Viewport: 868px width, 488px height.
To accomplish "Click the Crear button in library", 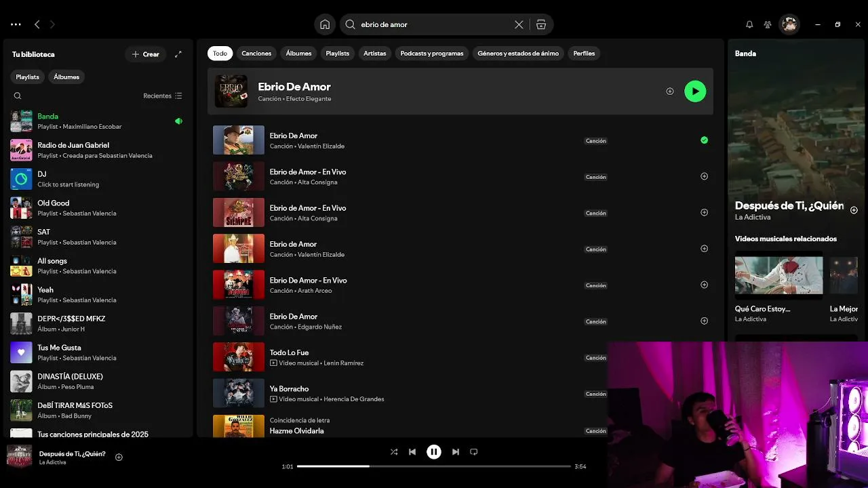I will point(146,54).
